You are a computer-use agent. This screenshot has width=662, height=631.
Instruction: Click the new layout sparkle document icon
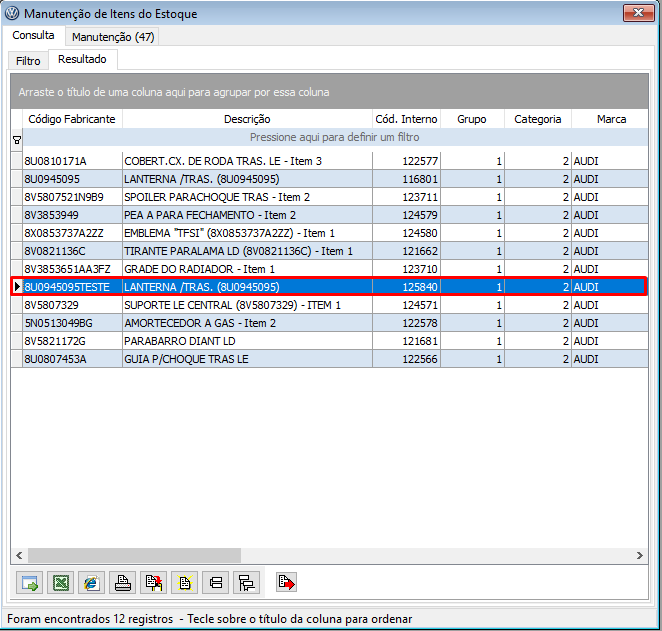pyautogui.click(x=184, y=583)
